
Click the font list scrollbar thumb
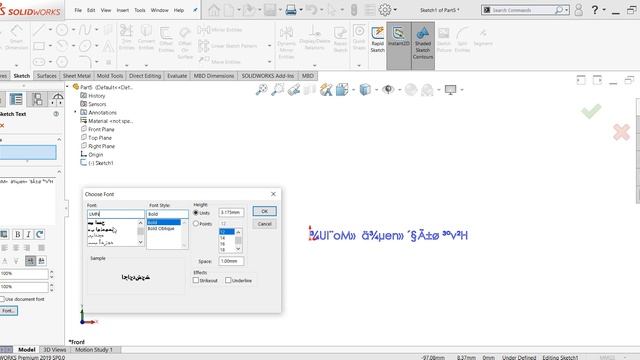pyautogui.click(x=140, y=231)
